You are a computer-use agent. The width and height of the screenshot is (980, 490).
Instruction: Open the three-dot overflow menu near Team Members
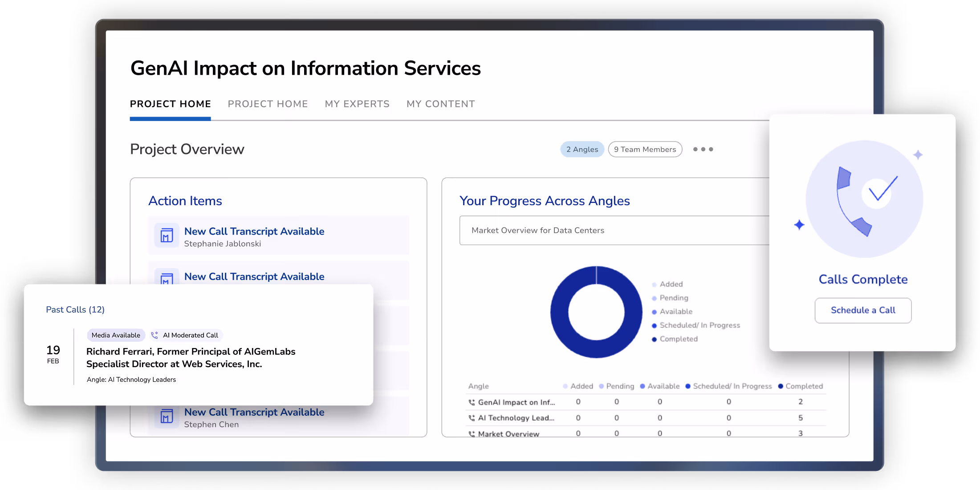703,149
